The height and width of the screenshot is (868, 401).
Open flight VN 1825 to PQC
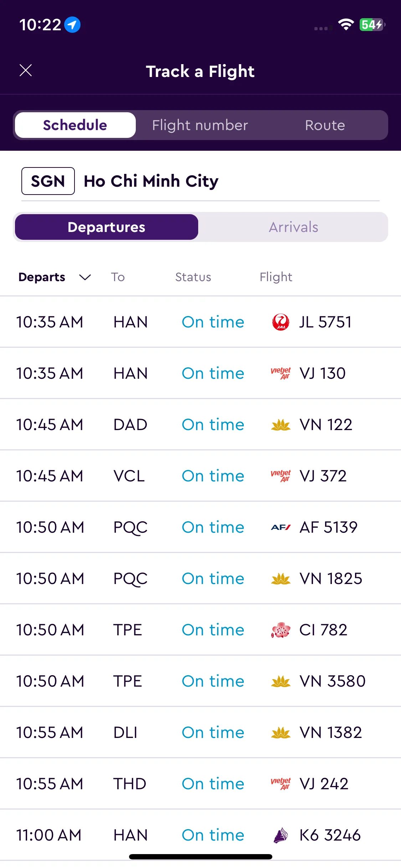(x=200, y=579)
